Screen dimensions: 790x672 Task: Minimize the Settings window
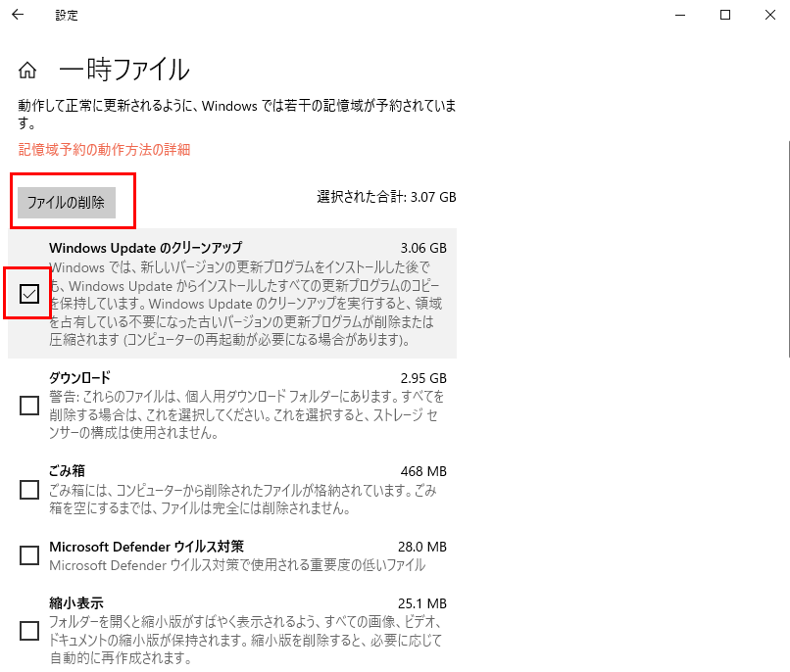pos(678,15)
